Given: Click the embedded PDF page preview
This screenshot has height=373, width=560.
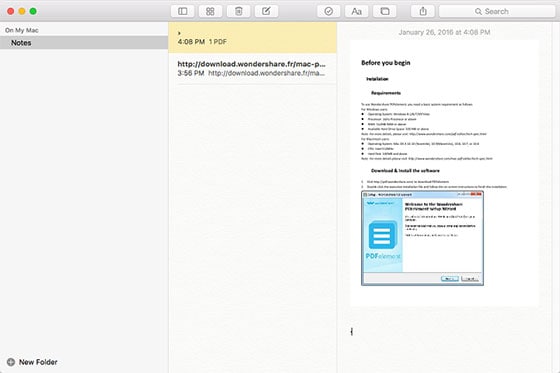Looking at the screenshot, I should [x=444, y=173].
